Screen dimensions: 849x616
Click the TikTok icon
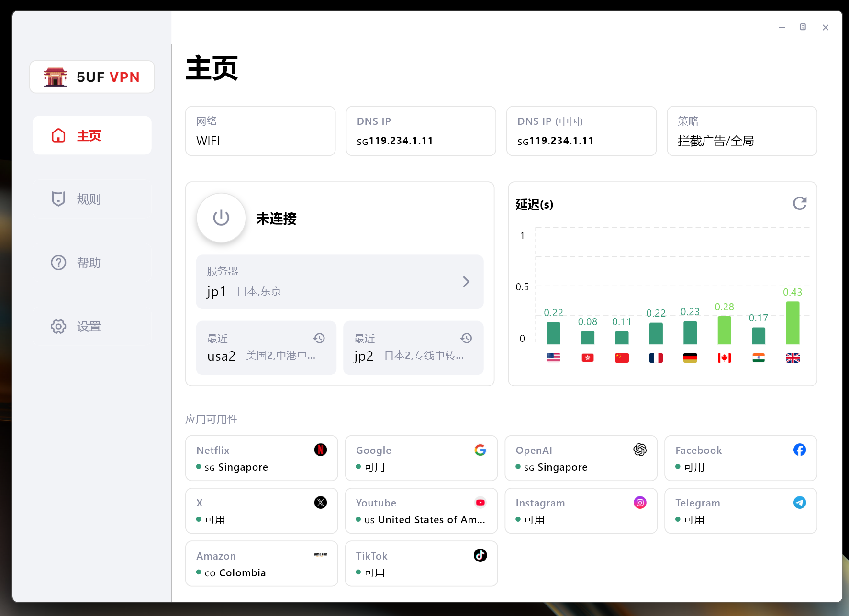pos(480,555)
